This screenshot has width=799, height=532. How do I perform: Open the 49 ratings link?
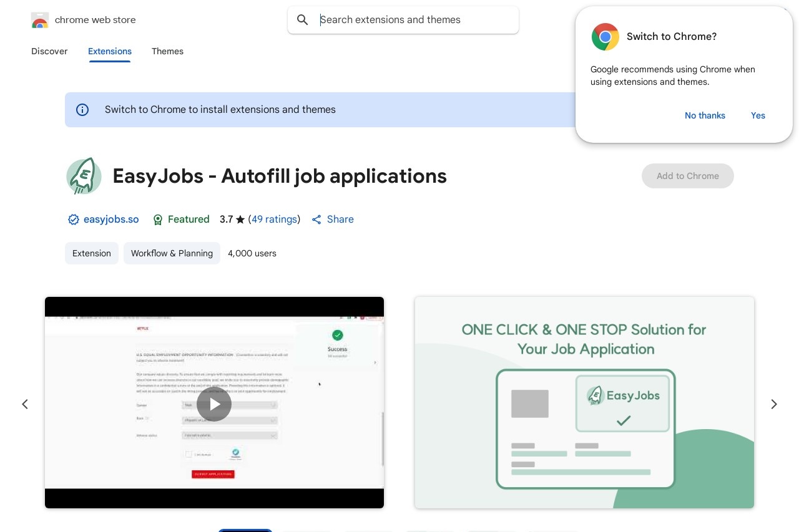(274, 220)
